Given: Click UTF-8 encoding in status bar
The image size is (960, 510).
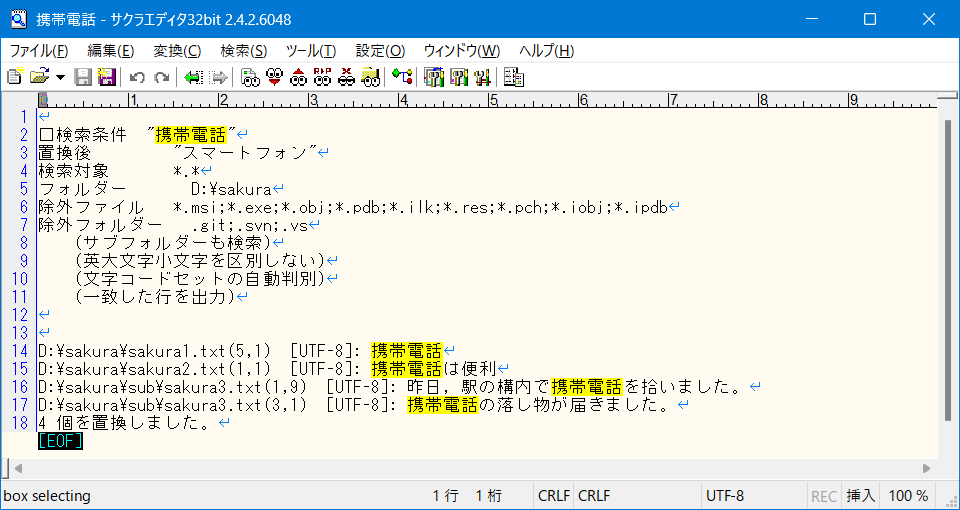Looking at the screenshot, I should [x=725, y=496].
